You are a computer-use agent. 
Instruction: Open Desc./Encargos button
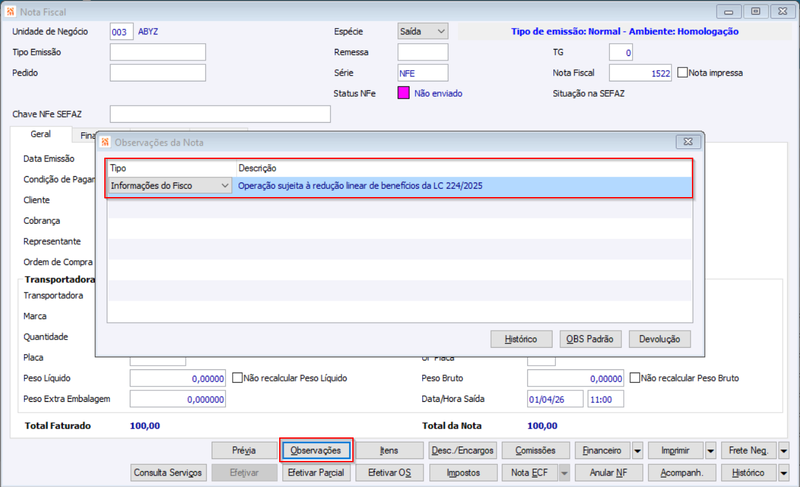click(463, 451)
